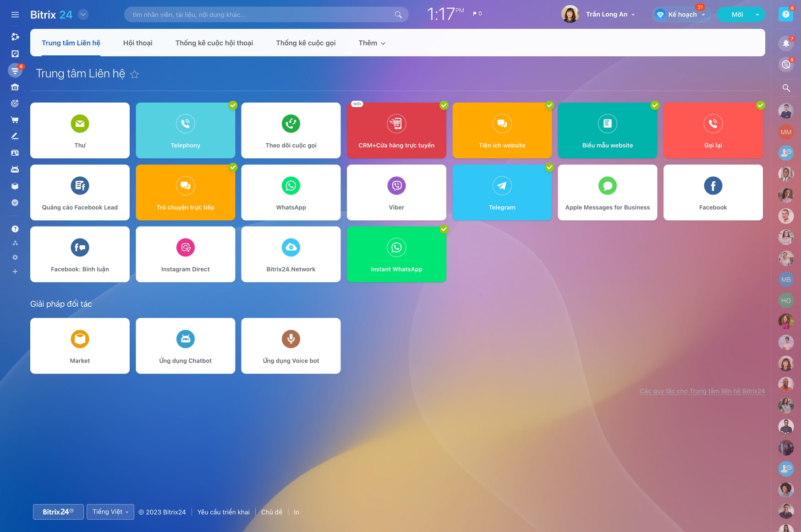This screenshot has height=532, width=801.
Task: Open the Tiếng Việt language selector
Action: tap(110, 512)
